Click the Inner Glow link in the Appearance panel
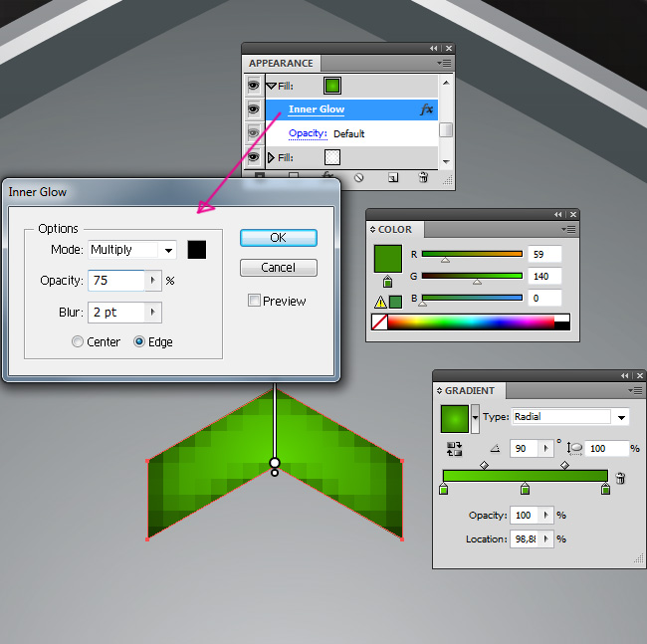Viewport: 647px width, 644px height. point(317,109)
